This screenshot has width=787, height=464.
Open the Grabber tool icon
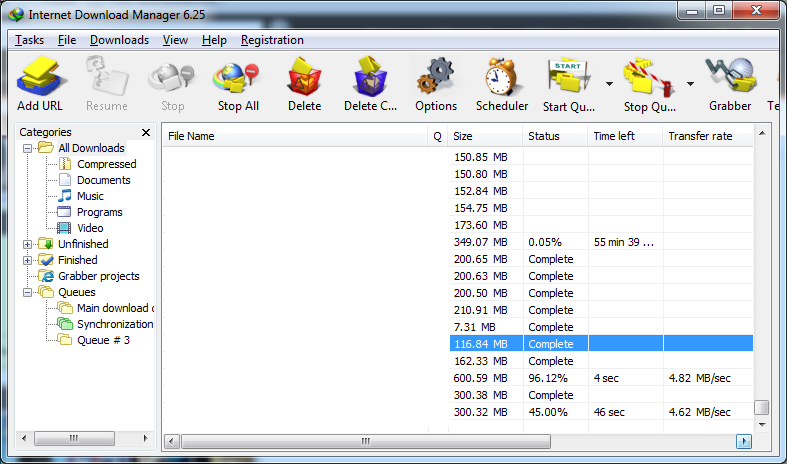(730, 77)
